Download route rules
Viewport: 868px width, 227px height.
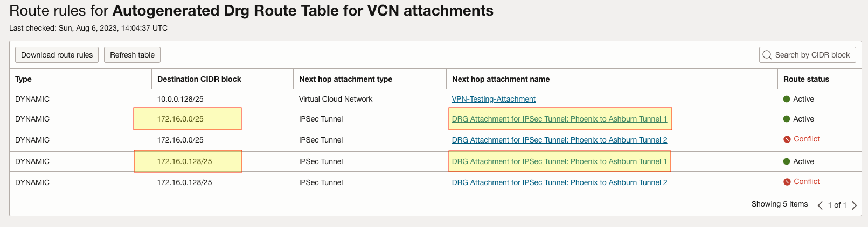pyautogui.click(x=57, y=55)
